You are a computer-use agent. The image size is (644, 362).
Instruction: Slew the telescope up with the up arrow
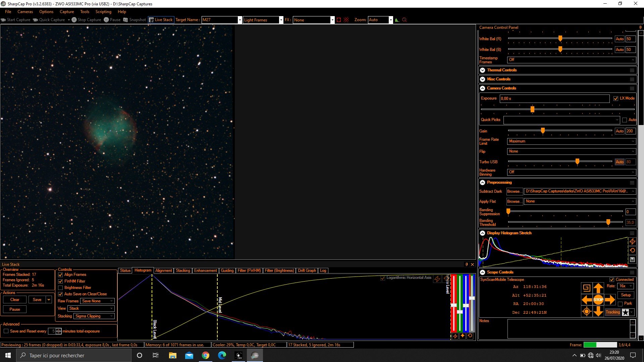598,288
